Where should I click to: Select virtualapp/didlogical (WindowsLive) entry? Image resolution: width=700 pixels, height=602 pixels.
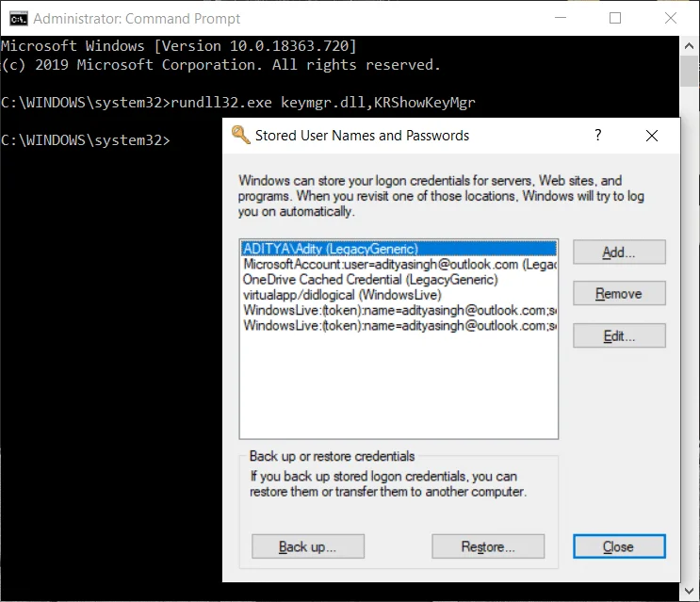[x=399, y=295]
